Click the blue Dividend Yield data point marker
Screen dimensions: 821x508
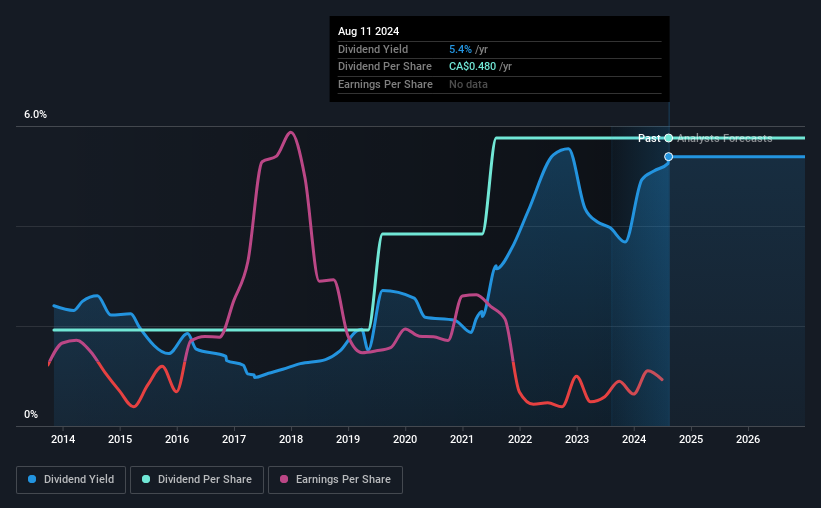669,157
